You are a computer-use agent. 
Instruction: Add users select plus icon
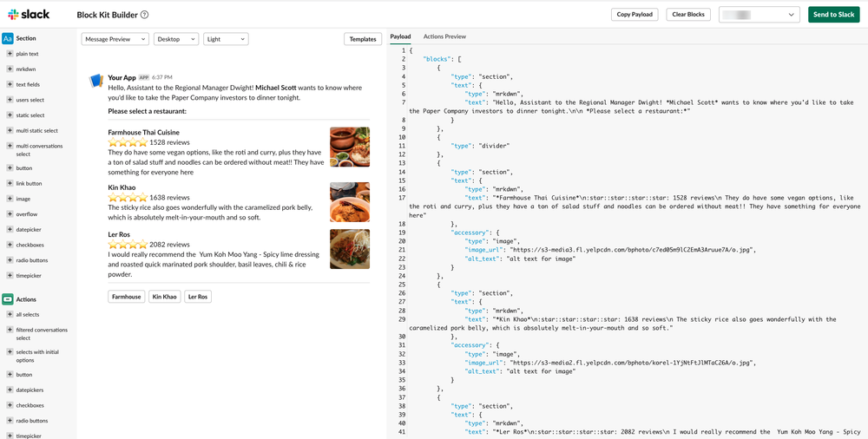[10, 100]
